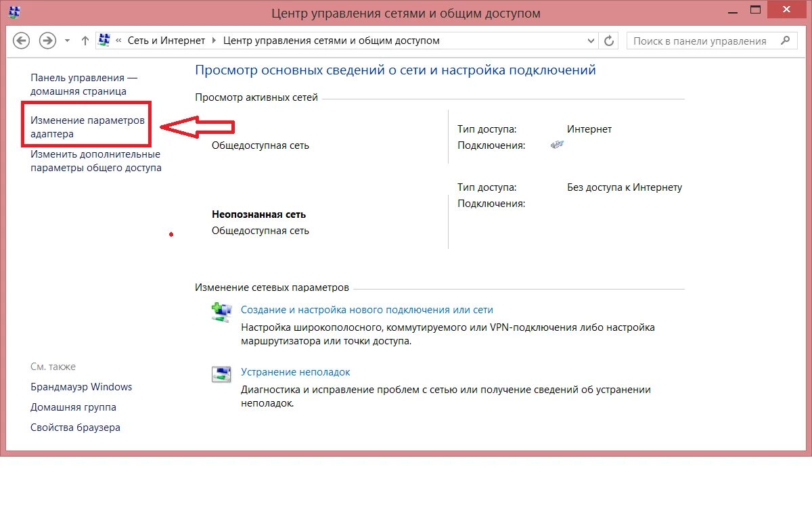Click the heading Просмотр основных сведений о сети
The height and width of the screenshot is (506, 812).
pos(395,70)
